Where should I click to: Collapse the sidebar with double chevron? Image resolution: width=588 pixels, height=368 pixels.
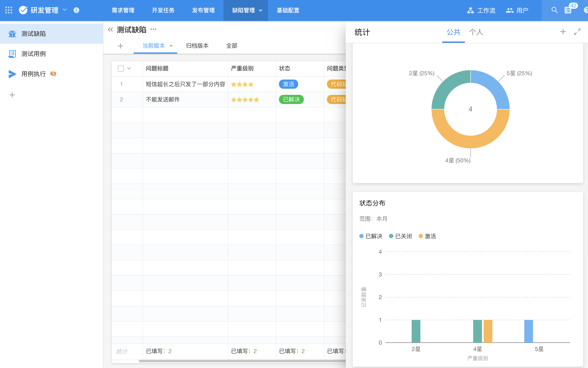(110, 30)
